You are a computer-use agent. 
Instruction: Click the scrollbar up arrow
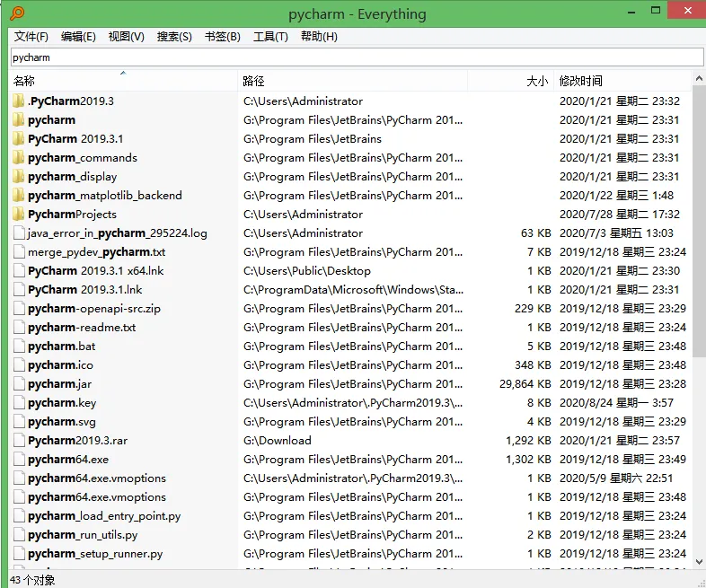point(699,78)
